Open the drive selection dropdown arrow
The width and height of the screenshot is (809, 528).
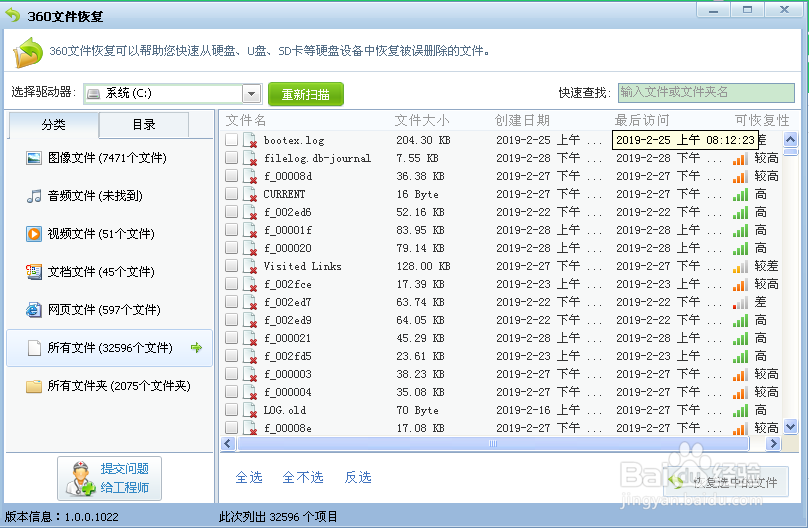click(x=251, y=94)
